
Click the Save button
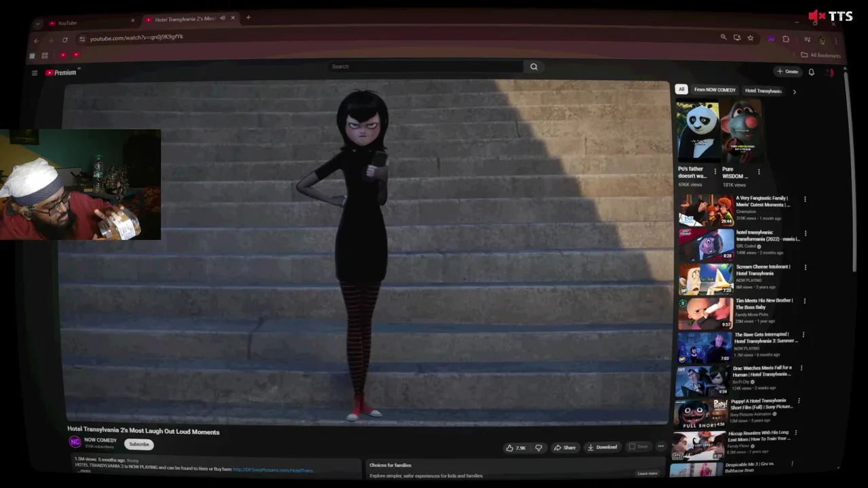(638, 447)
